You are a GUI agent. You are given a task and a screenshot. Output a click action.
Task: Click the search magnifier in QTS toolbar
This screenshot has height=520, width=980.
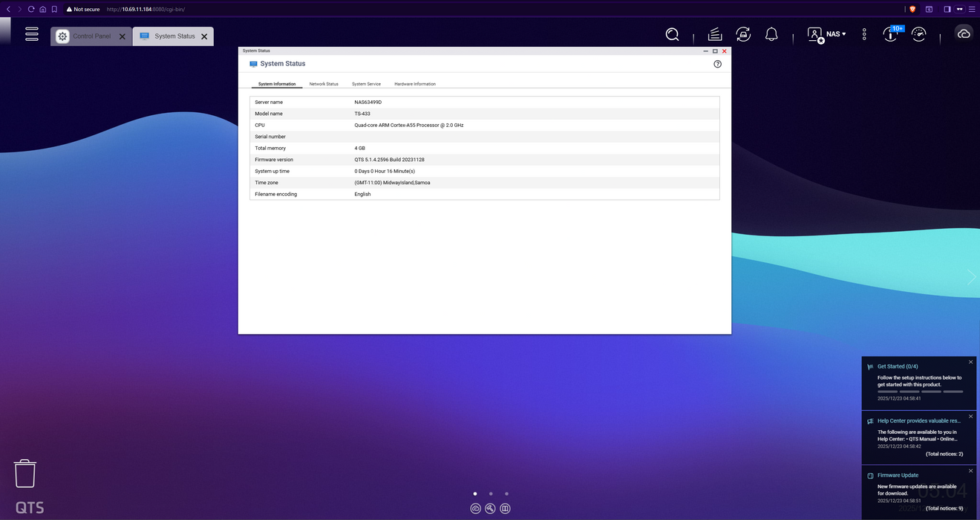(x=672, y=35)
